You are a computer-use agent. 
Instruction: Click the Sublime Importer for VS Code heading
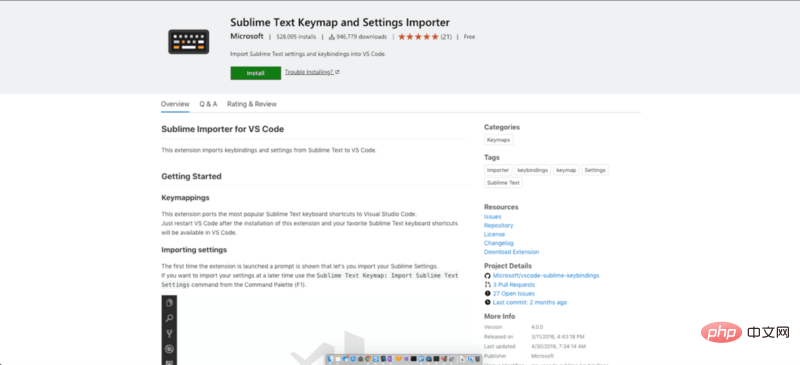point(222,129)
